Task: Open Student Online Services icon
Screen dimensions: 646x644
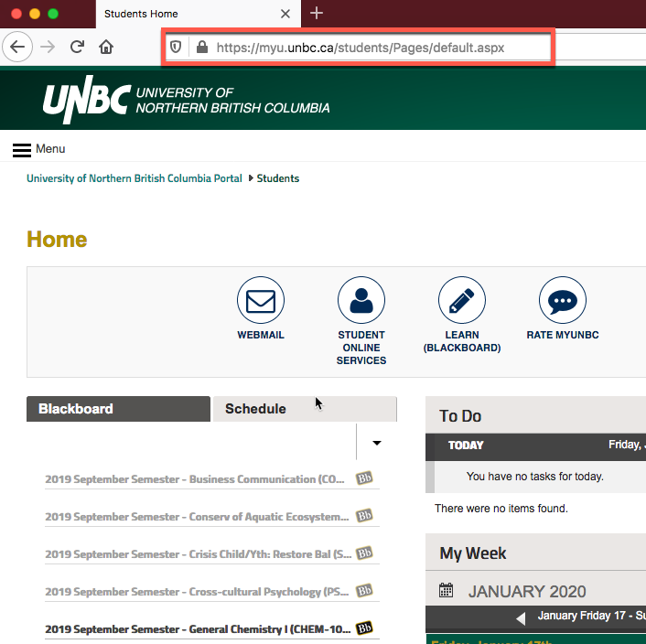Action: 361,301
